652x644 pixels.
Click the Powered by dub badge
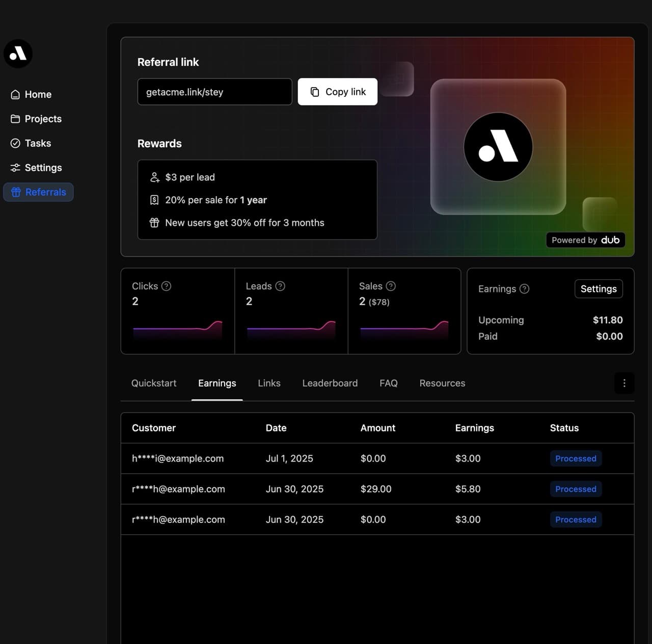(585, 240)
